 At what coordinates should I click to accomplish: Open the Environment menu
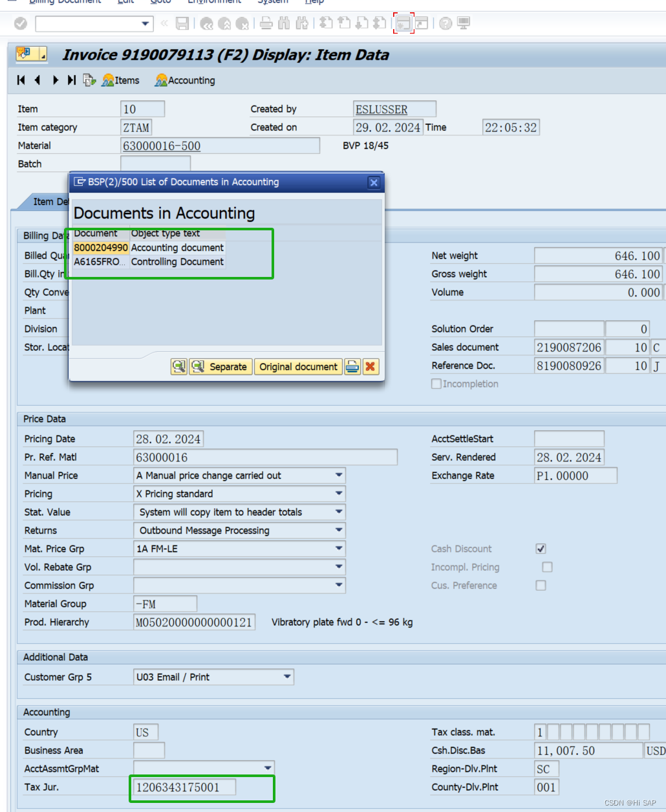coord(214,2)
